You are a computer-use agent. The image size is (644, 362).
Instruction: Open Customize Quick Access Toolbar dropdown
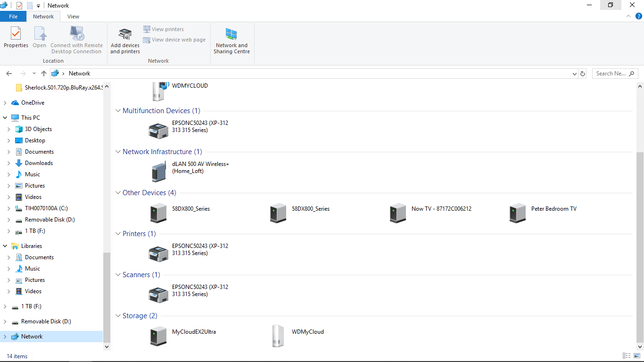pos(38,6)
